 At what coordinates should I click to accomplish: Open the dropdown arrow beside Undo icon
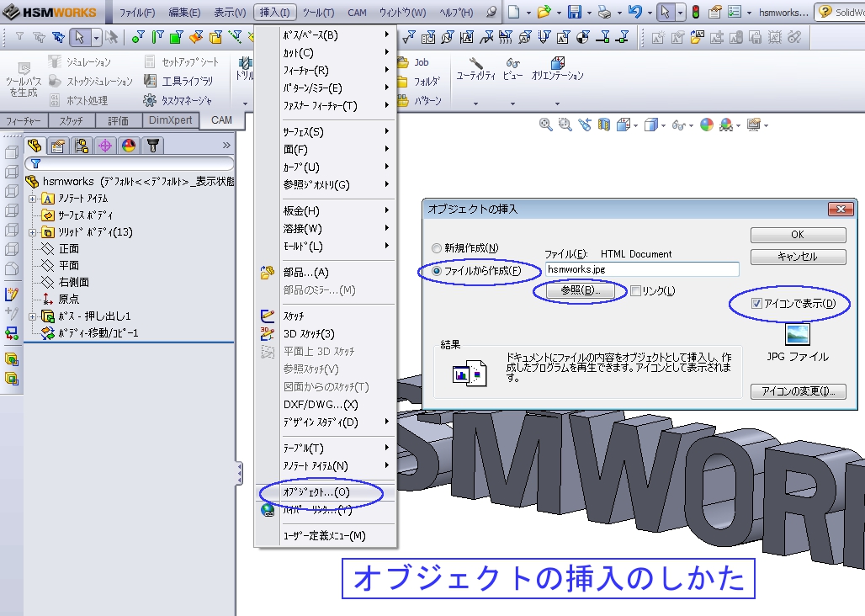point(650,12)
